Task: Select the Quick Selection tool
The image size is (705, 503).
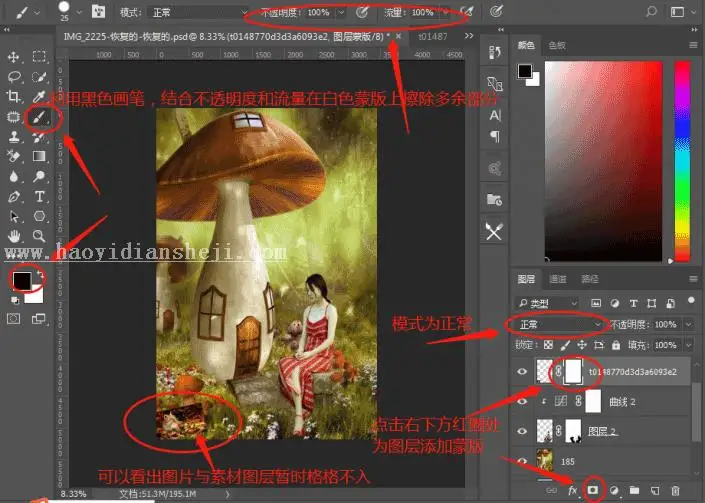Action: coord(39,77)
